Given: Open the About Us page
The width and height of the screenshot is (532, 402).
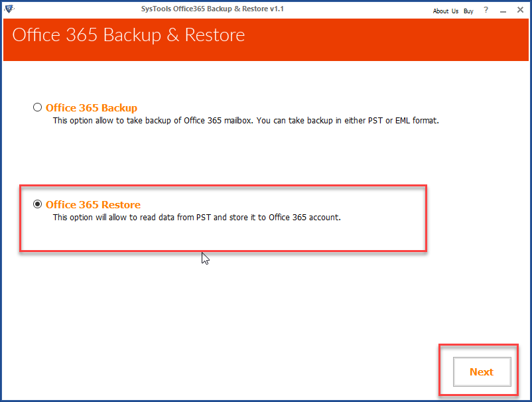Looking at the screenshot, I should click(445, 11).
